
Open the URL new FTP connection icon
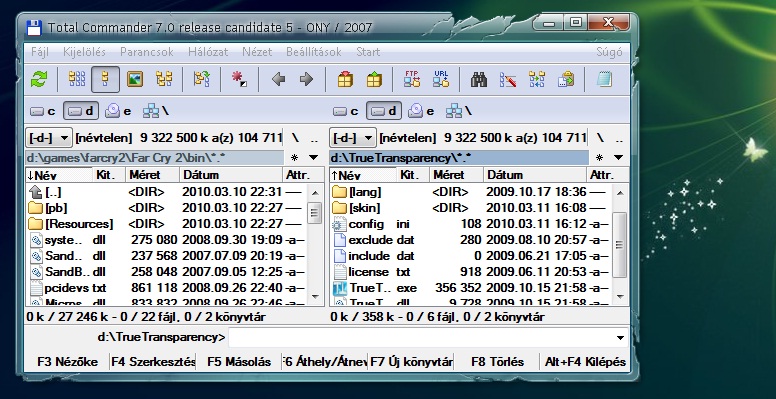click(x=441, y=79)
